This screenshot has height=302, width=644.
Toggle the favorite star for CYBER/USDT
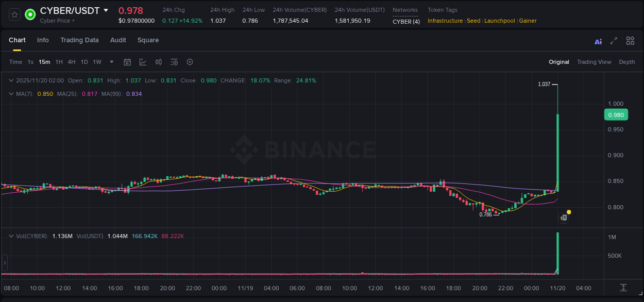pos(14,14)
